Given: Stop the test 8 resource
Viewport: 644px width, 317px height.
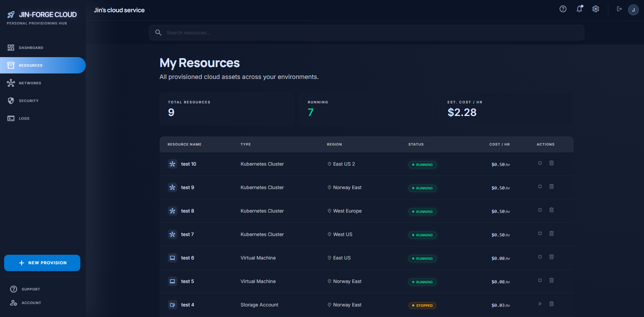Looking at the screenshot, I should [x=540, y=210].
